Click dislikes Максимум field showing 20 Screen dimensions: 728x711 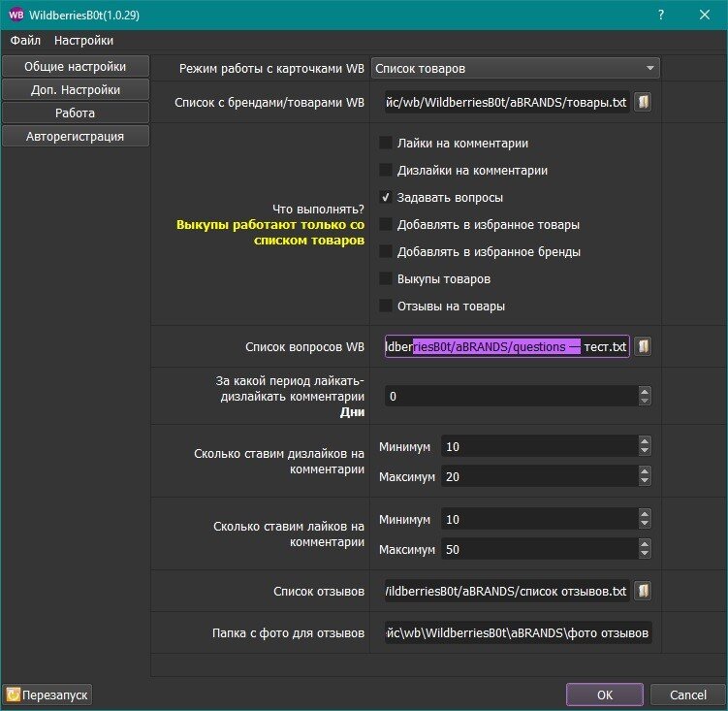pos(540,477)
